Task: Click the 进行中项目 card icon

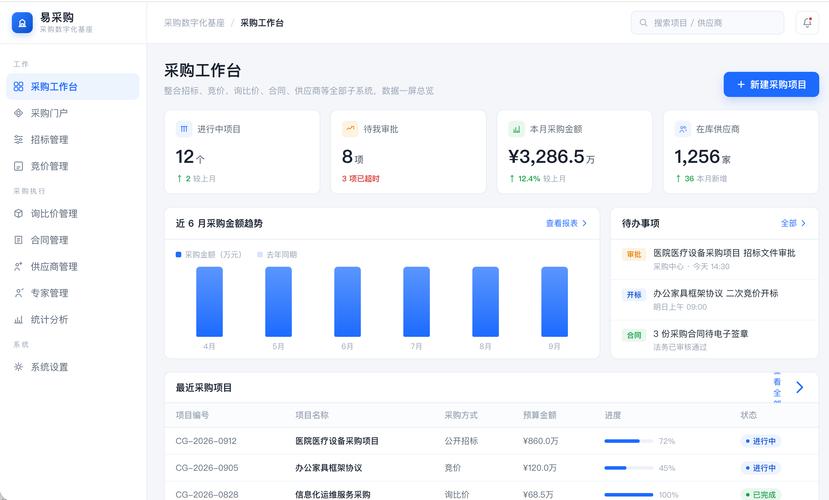Action: click(184, 128)
